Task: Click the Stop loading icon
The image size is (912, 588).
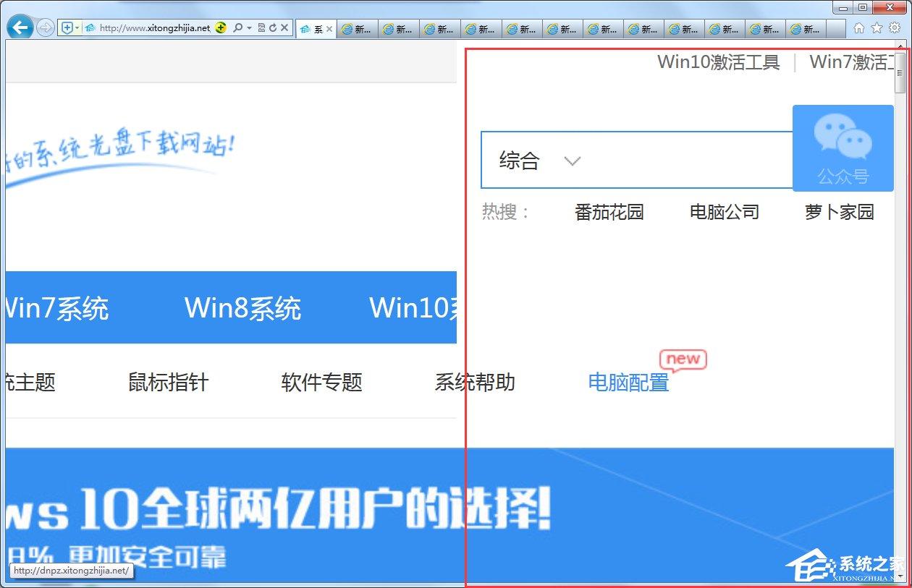Action: [x=285, y=27]
